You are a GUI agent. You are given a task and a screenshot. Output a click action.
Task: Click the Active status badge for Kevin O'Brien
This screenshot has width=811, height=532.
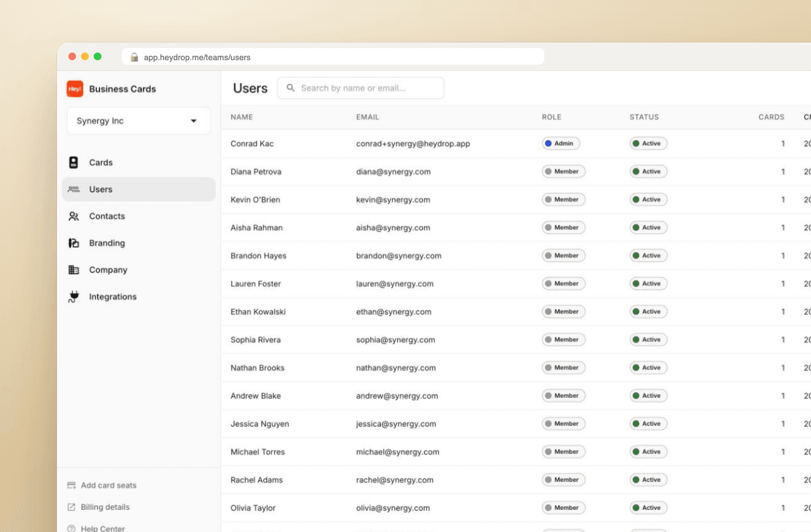(x=648, y=199)
